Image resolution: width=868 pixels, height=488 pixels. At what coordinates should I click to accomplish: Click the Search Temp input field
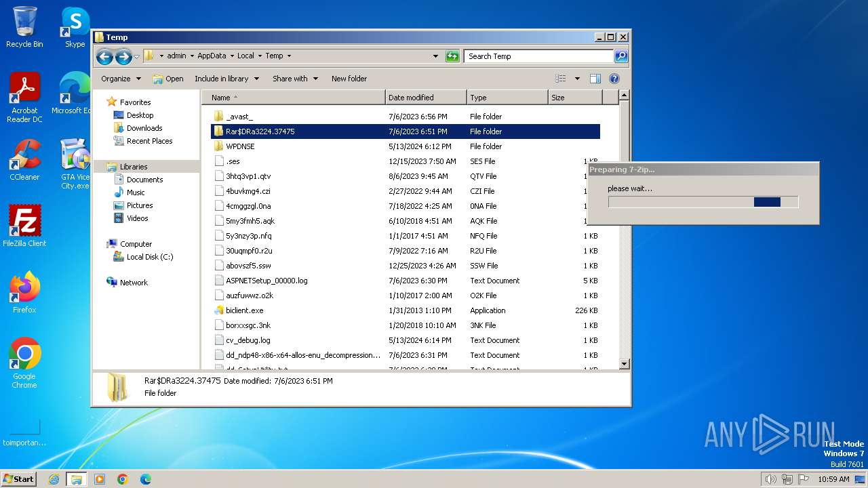[x=539, y=56]
